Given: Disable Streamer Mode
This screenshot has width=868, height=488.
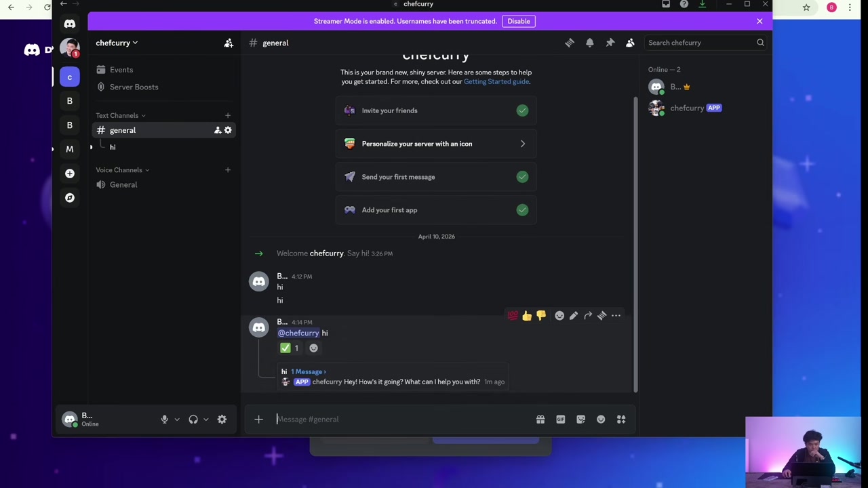Looking at the screenshot, I should pyautogui.click(x=519, y=21).
